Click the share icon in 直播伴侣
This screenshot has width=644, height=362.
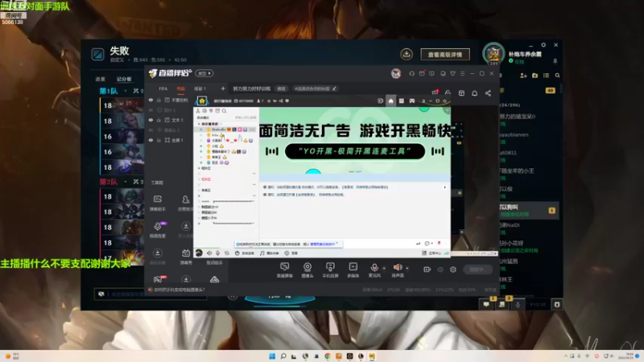tap(488, 93)
